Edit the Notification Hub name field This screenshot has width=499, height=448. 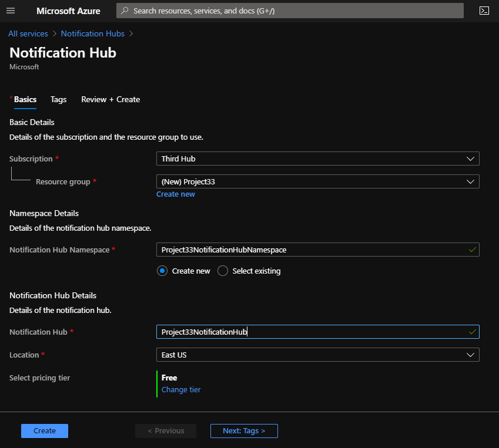point(317,332)
